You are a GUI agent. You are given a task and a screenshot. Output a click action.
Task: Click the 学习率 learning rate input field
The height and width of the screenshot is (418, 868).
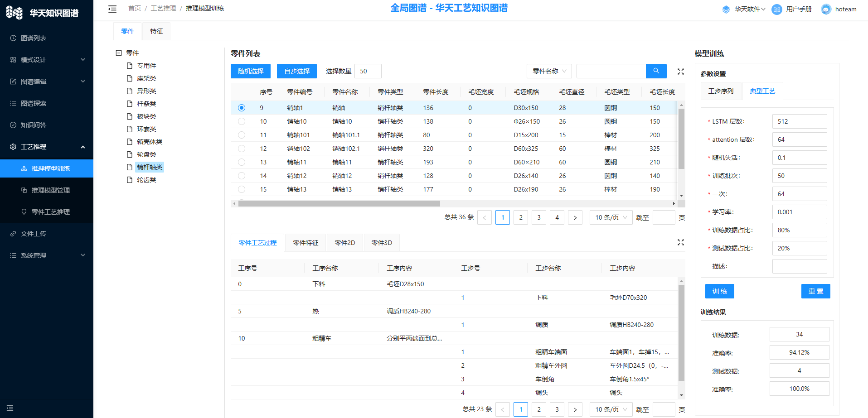point(799,212)
